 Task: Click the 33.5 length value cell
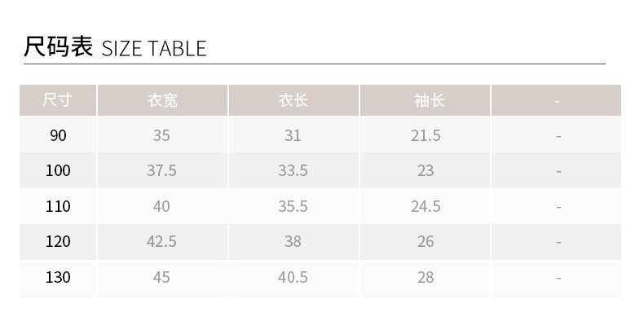click(x=293, y=170)
